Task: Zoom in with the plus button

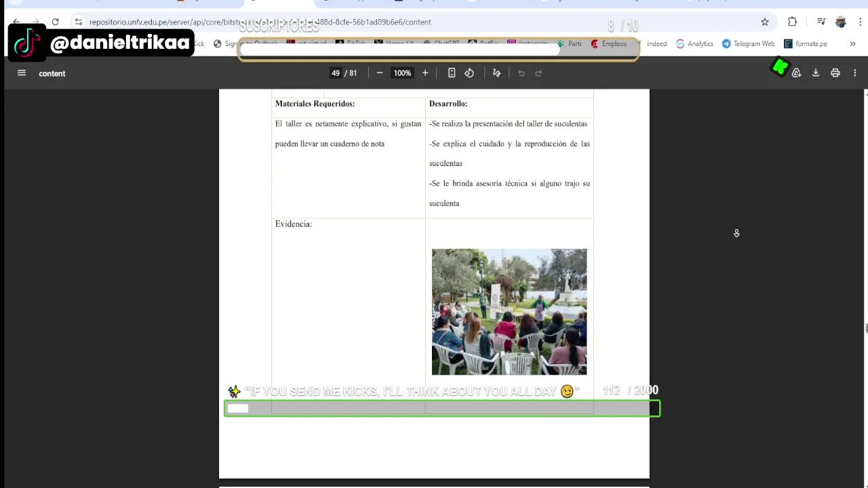Action: 425,73
